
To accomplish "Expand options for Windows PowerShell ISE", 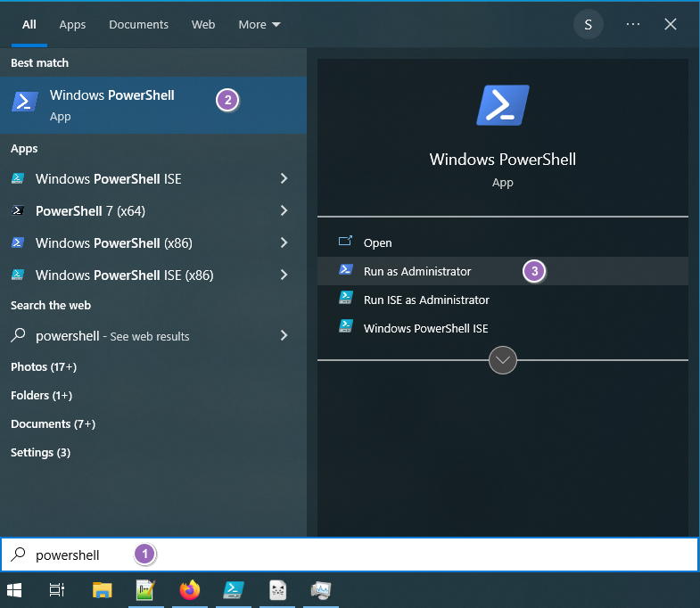I will 284,179.
